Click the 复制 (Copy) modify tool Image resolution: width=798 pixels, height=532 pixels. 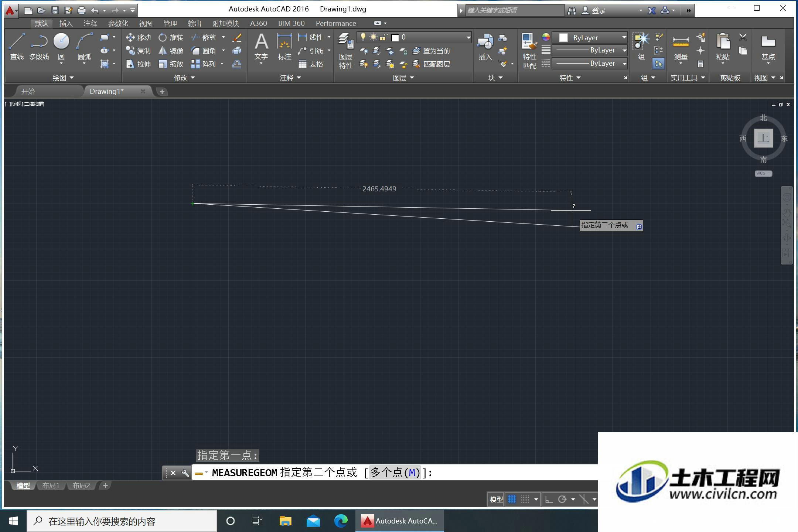138,51
